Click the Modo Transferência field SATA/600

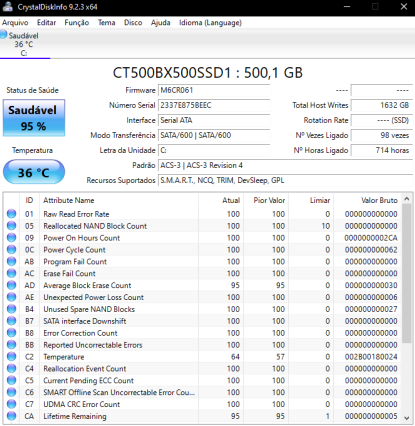214,135
